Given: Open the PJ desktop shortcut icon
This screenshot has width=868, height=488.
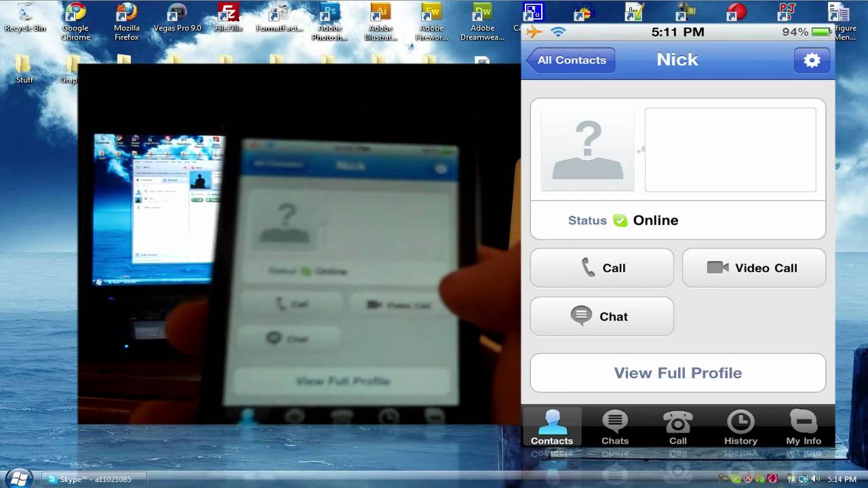Looking at the screenshot, I should [787, 12].
